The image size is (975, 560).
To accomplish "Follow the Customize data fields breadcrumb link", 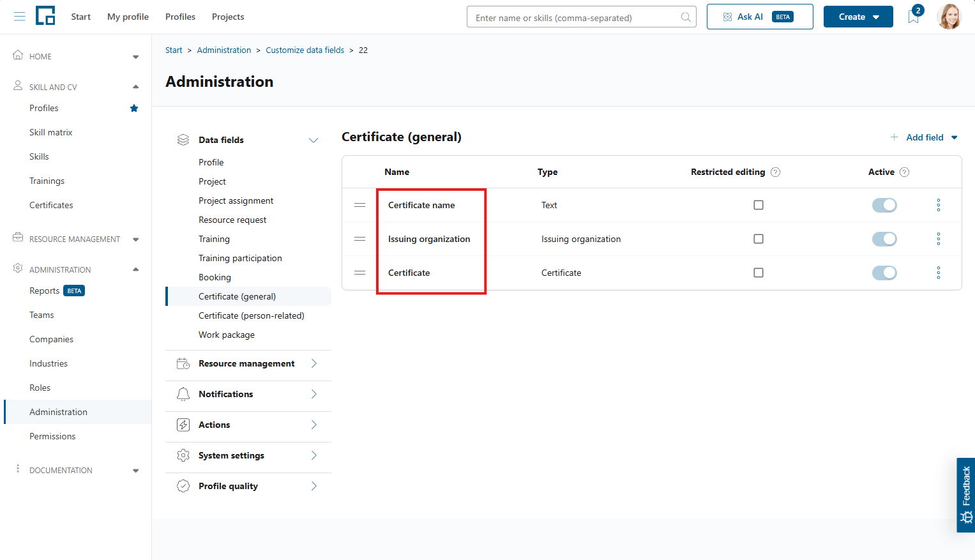I will pos(305,50).
